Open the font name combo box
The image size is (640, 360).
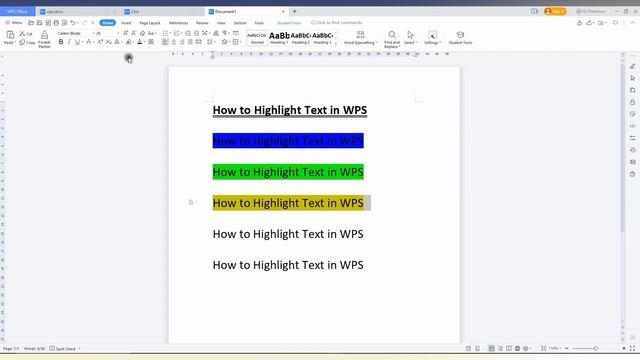click(76, 33)
